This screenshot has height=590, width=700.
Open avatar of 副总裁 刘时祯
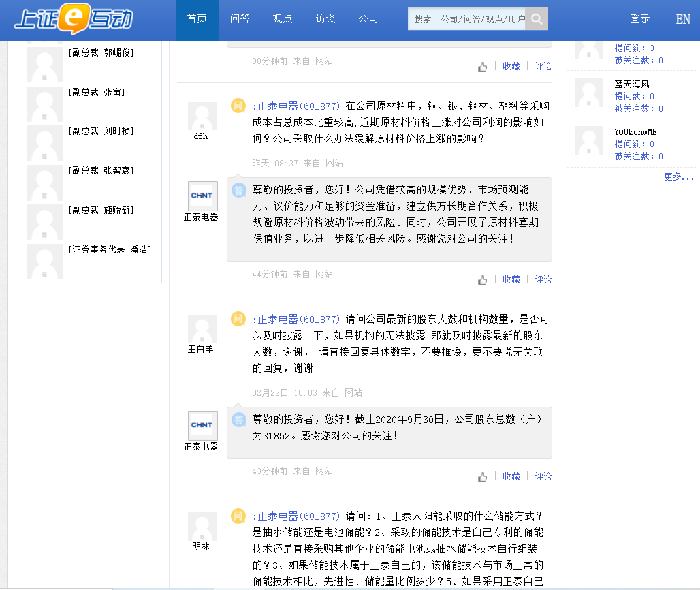pos(44,143)
